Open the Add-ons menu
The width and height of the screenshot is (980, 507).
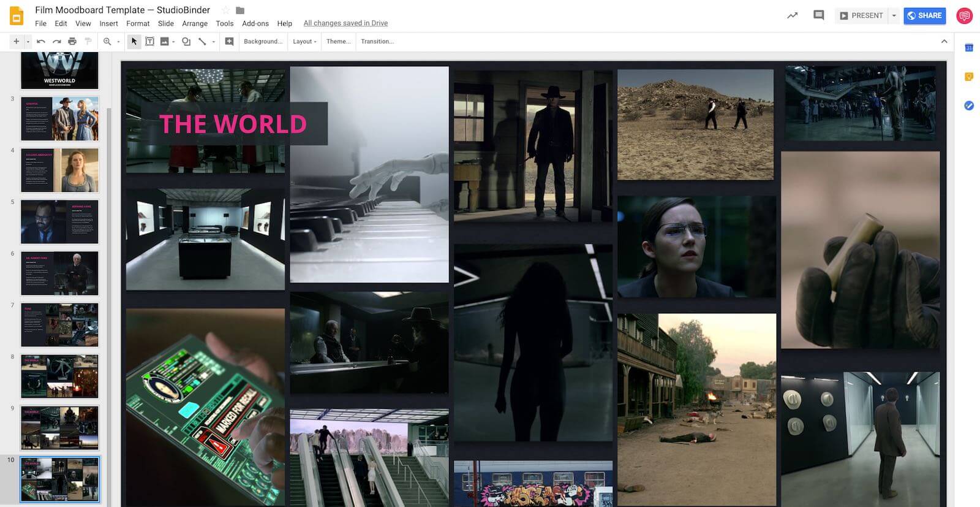(255, 23)
